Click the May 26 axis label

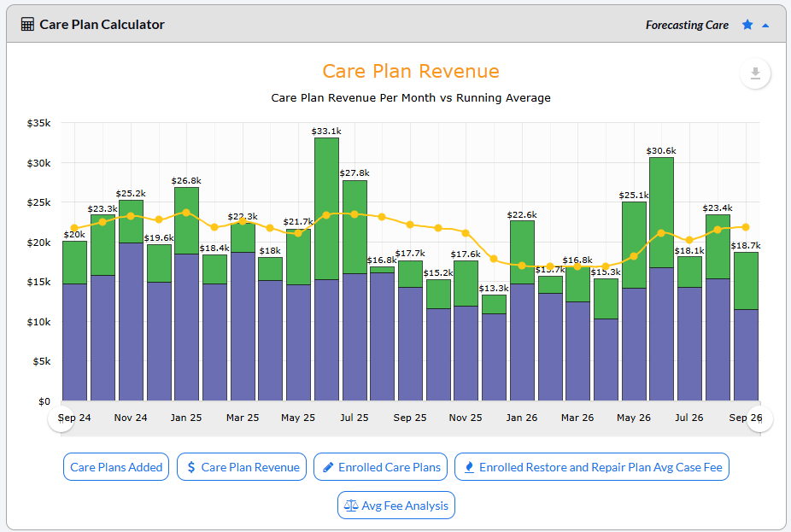[x=634, y=418]
